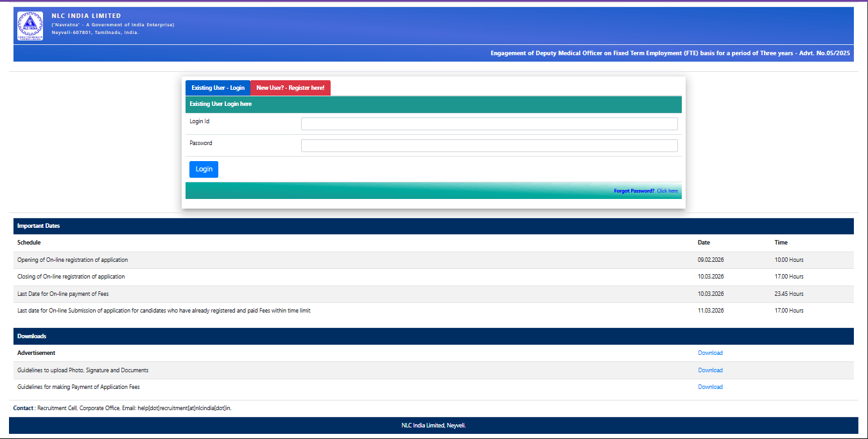Click the Last Date for On-line payment row
The width and height of the screenshot is (868, 439).
coord(63,294)
